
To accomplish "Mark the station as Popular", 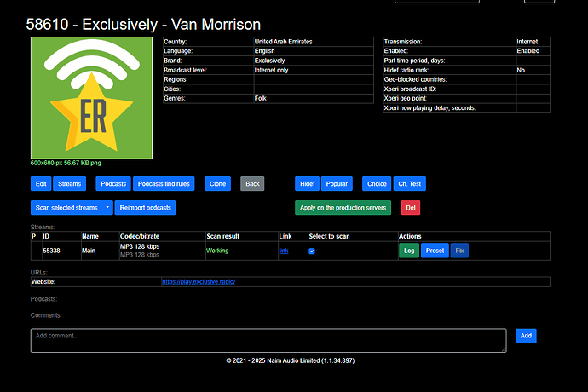I will point(337,184).
